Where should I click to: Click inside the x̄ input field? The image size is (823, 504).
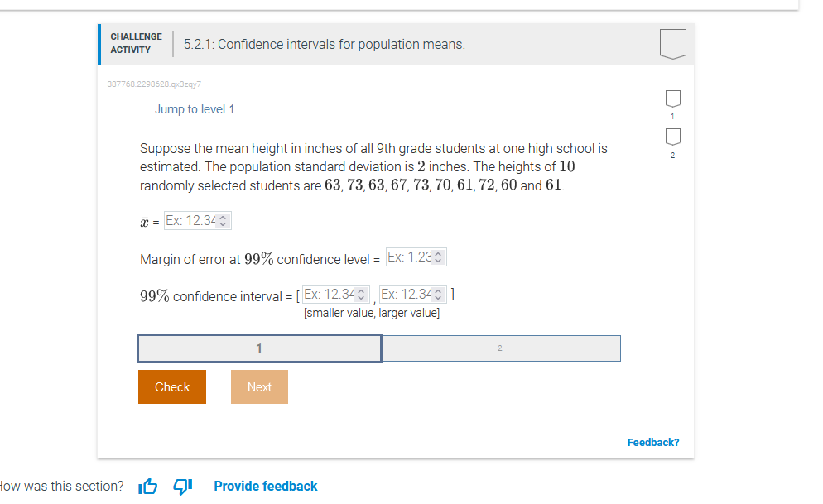click(190, 220)
